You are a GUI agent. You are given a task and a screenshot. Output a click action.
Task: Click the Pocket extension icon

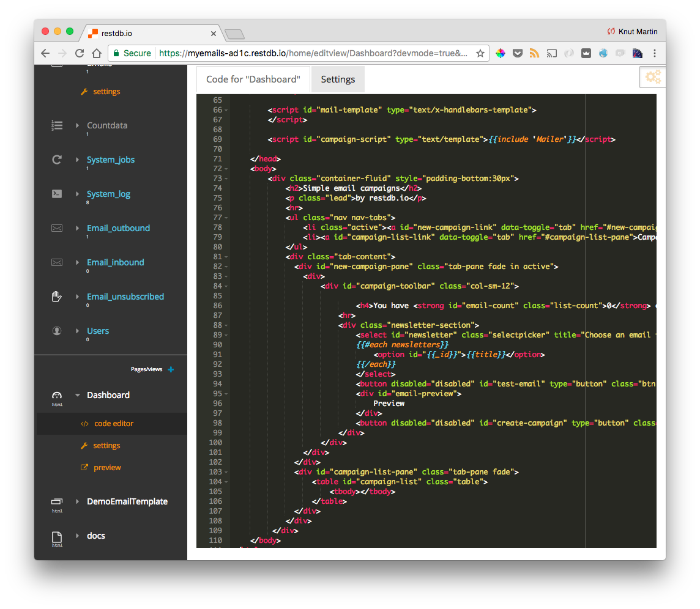point(518,53)
